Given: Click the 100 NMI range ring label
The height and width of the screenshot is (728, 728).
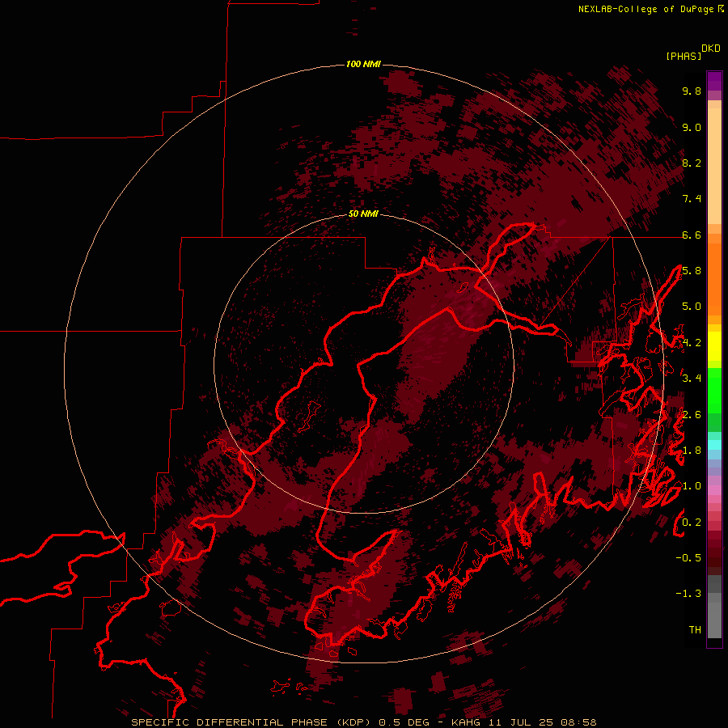Looking at the screenshot, I should (363, 64).
